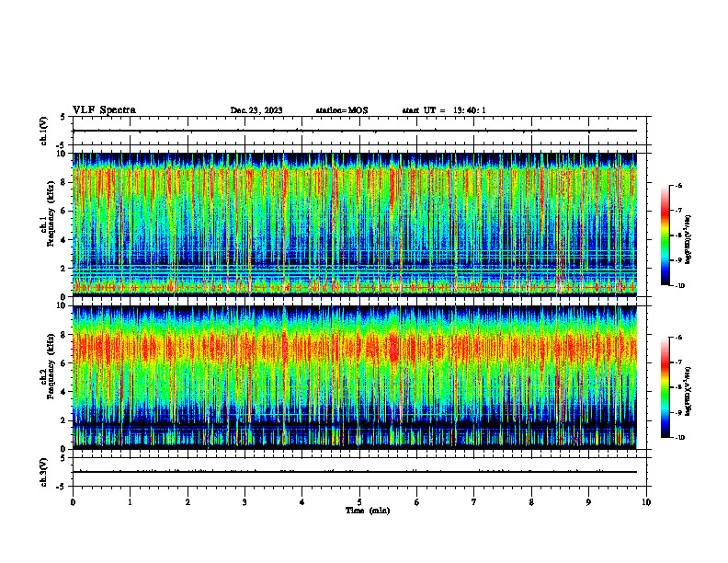Viewport: 728px width, 563px height.
Task: Click the ch.2 color bar label text
Action: click(688, 391)
